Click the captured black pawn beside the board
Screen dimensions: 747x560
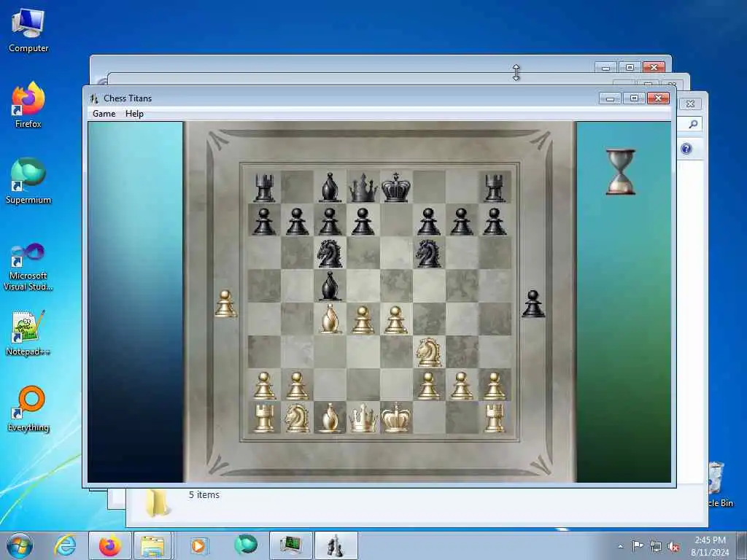click(533, 304)
